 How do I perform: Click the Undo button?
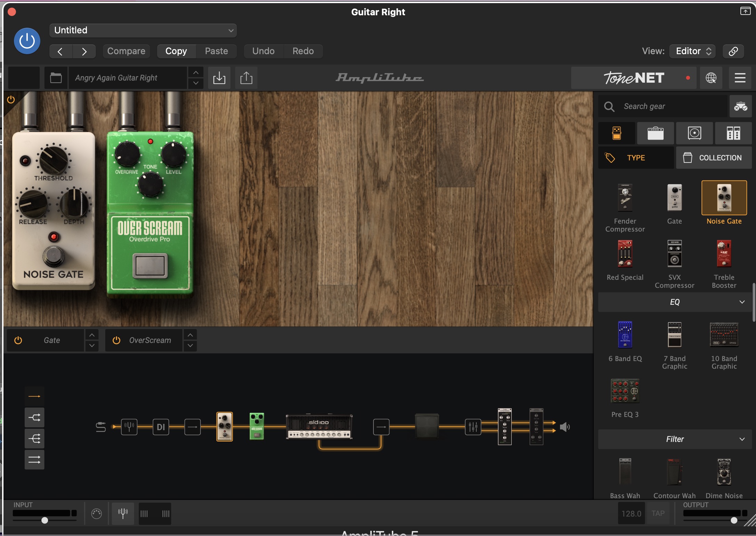tap(263, 51)
